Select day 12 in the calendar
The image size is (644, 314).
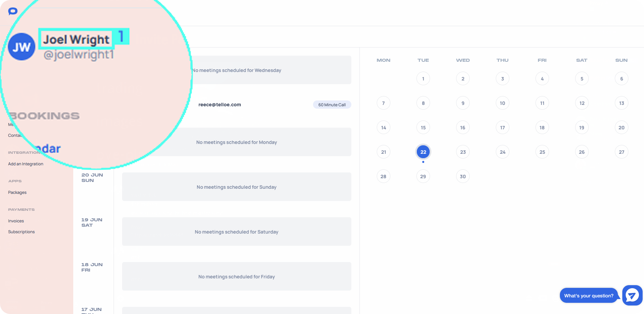582,103
